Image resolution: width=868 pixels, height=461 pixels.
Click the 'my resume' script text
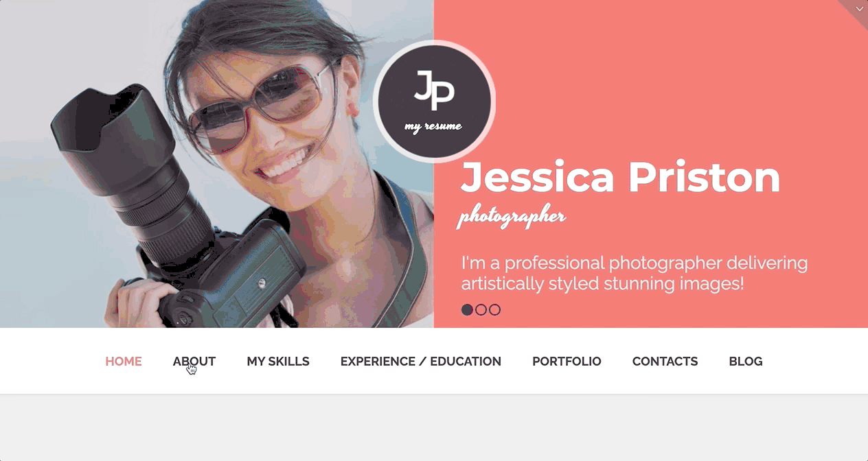coord(433,127)
